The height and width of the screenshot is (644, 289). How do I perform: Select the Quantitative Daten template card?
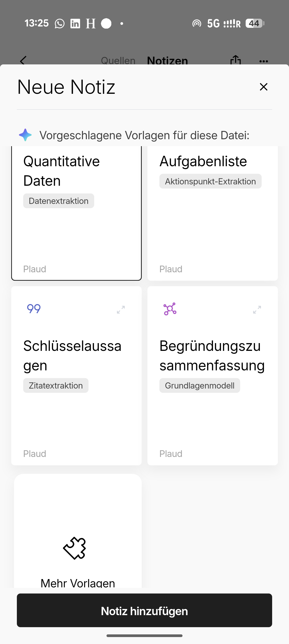tap(76, 227)
